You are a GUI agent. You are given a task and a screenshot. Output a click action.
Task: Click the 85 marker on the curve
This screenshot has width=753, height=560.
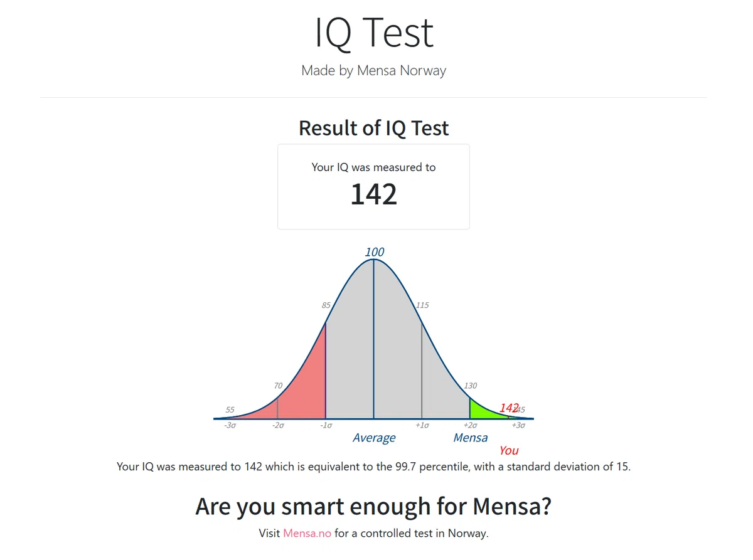[326, 305]
